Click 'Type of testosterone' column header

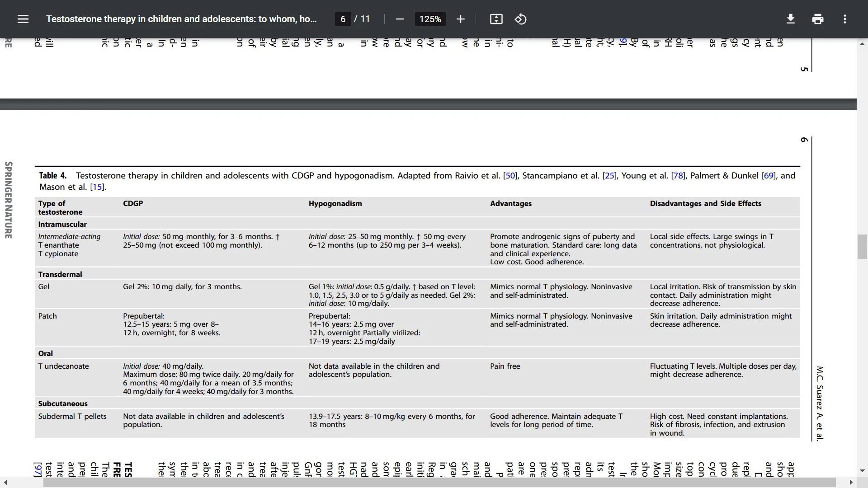pyautogui.click(x=60, y=208)
